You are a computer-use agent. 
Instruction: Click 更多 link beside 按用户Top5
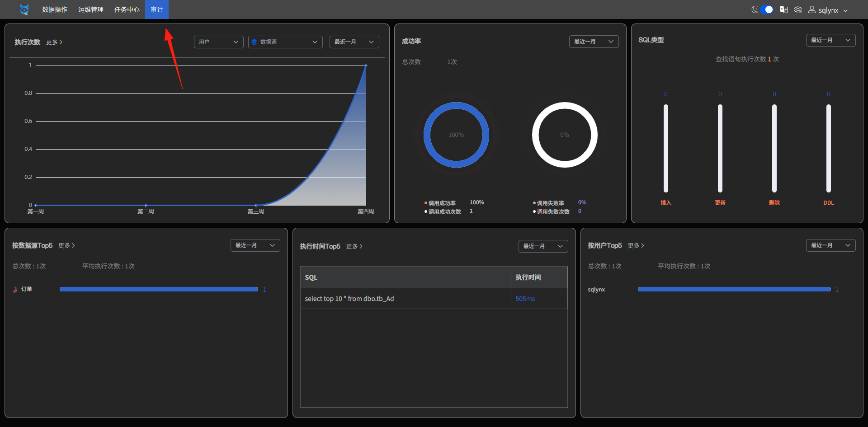636,245
